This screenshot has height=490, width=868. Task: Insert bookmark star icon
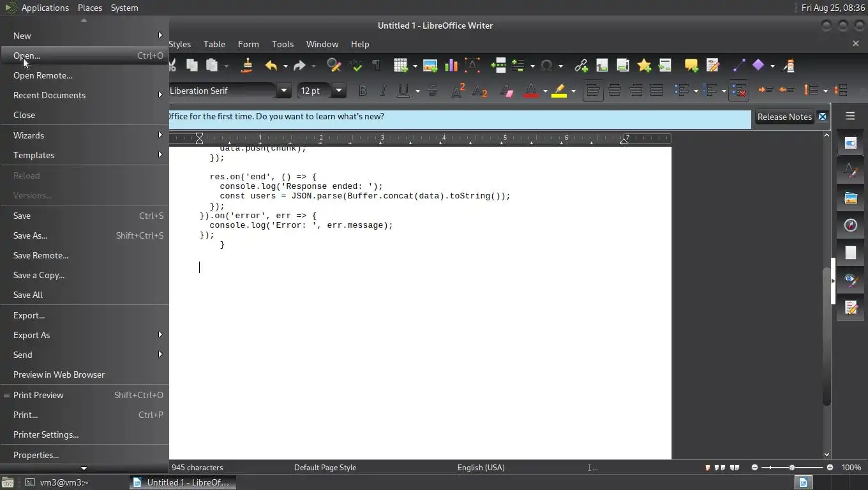click(644, 65)
